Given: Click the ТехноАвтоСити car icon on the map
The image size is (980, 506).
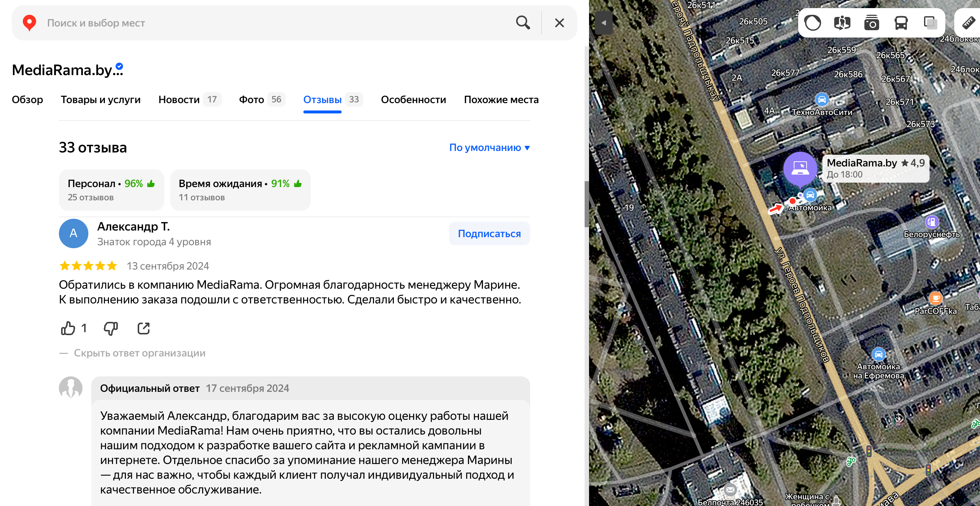Looking at the screenshot, I should pyautogui.click(x=822, y=100).
